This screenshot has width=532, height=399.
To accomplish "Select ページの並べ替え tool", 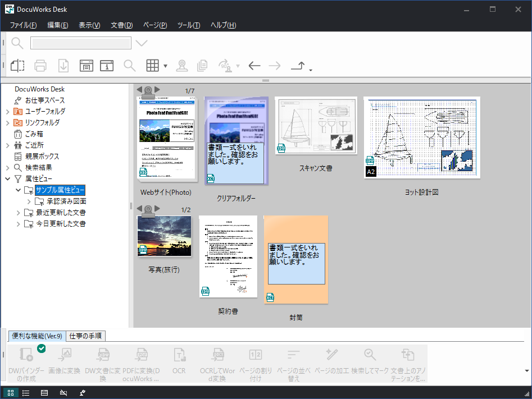I will pyautogui.click(x=293, y=355).
